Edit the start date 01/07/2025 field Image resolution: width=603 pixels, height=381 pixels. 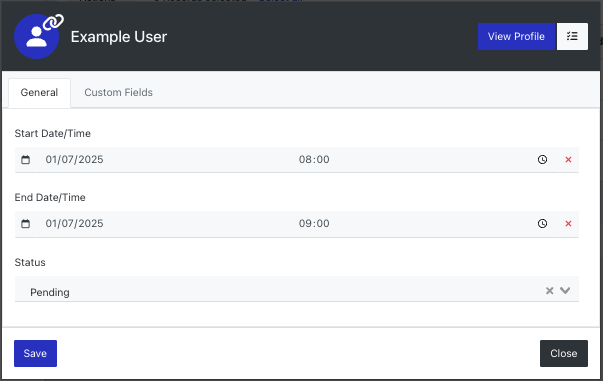coord(163,160)
